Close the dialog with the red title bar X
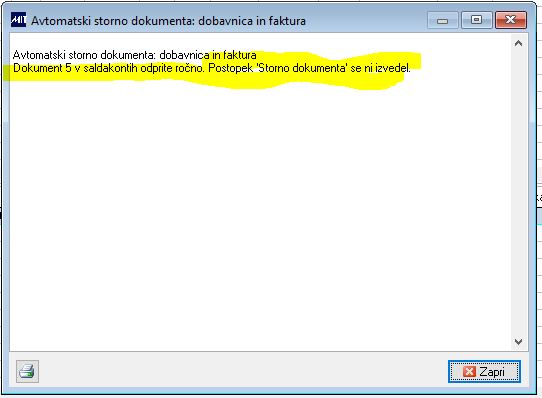Screen dimensions: 542x398 tap(511, 20)
